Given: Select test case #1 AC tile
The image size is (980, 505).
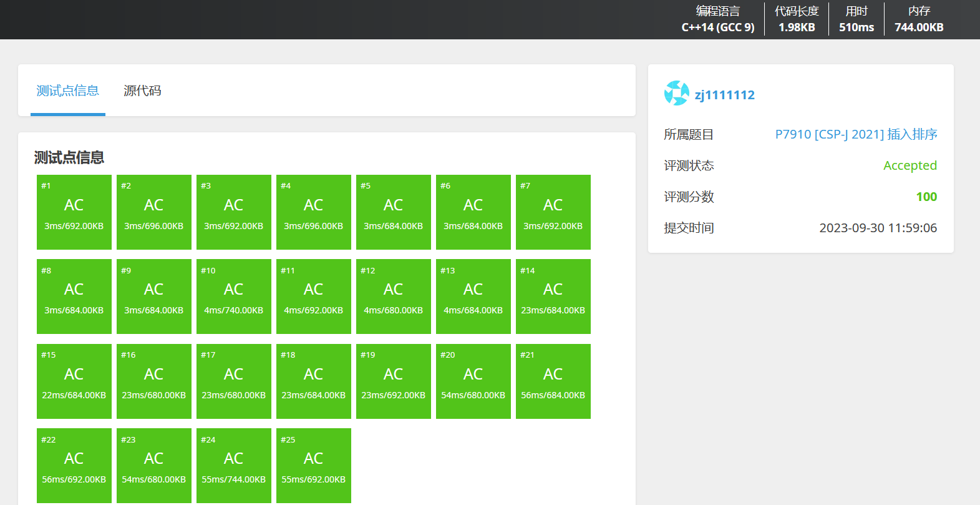Looking at the screenshot, I should pyautogui.click(x=74, y=212).
